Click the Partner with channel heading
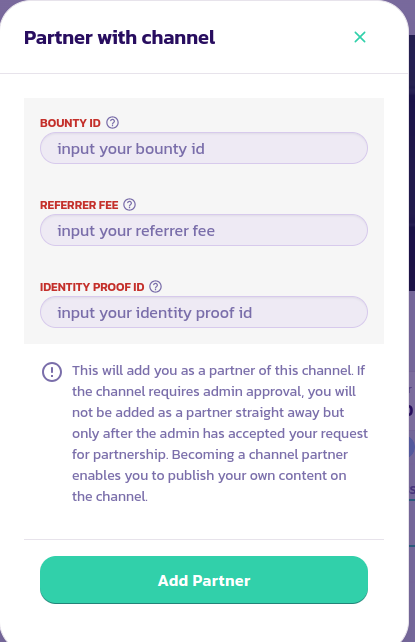 [120, 38]
